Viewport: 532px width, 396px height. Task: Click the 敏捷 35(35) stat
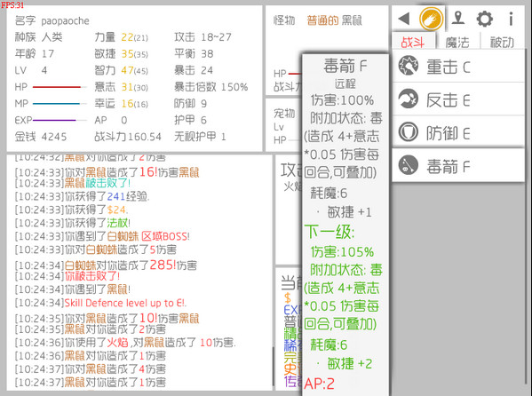pos(121,53)
